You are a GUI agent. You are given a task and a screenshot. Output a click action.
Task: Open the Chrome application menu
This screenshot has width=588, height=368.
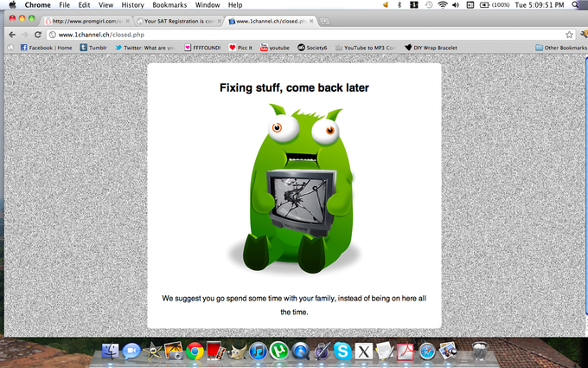click(x=37, y=5)
